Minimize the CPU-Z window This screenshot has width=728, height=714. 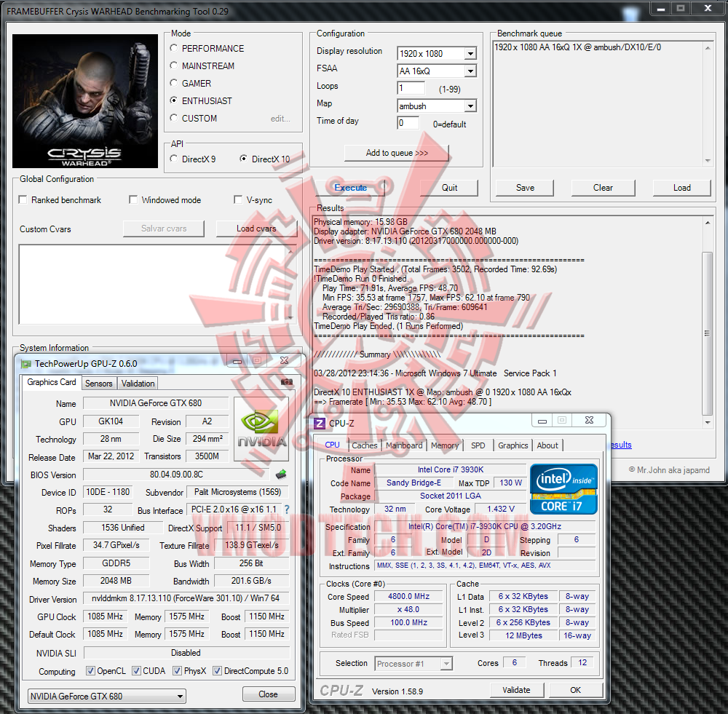[542, 421]
